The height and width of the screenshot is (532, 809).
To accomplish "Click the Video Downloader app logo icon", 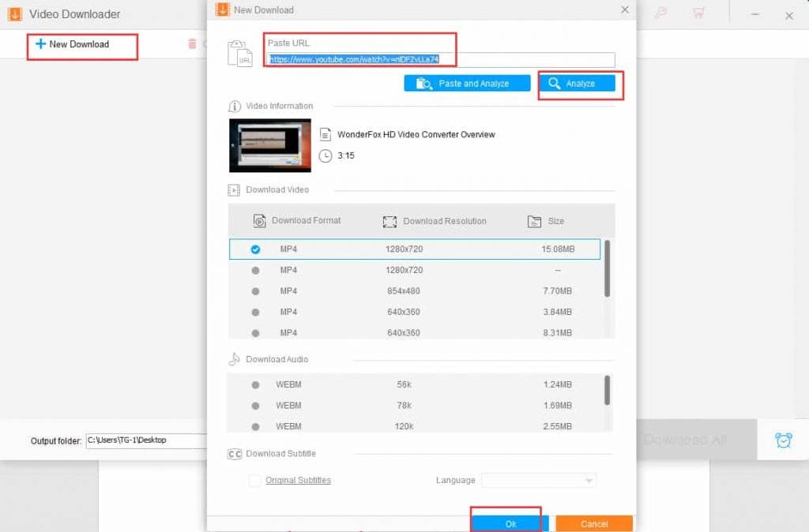I will pos(14,14).
